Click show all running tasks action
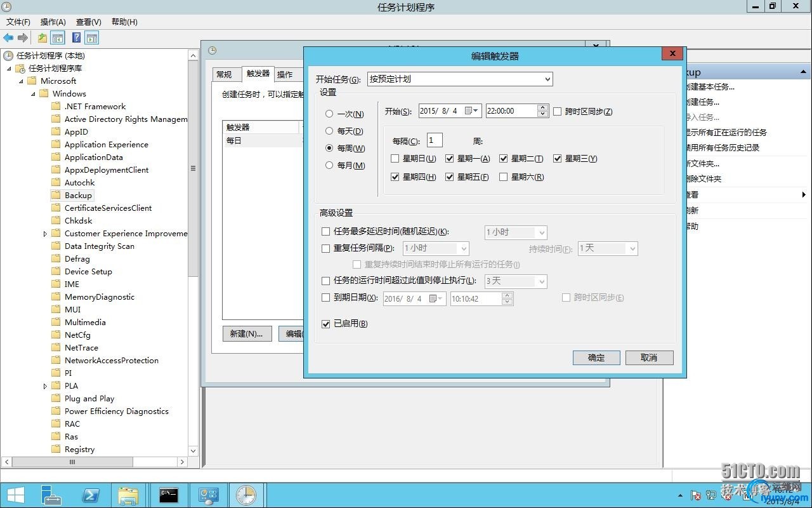Image resolution: width=812 pixels, height=508 pixels. (x=725, y=132)
